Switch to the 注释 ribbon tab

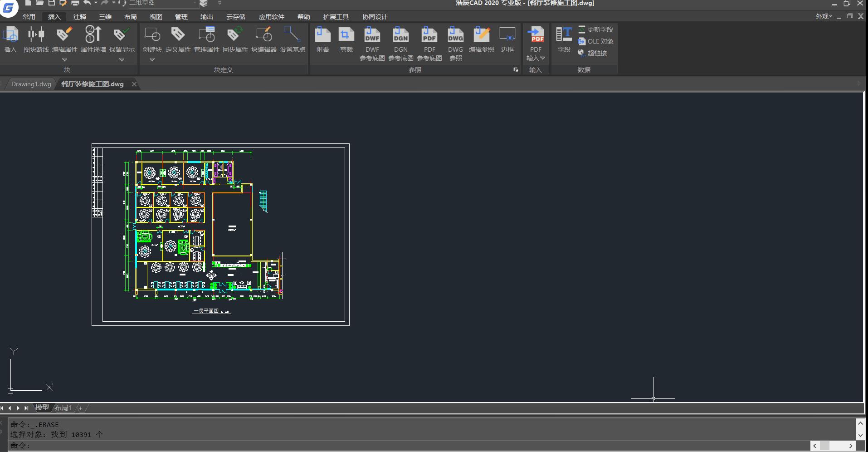[79, 17]
